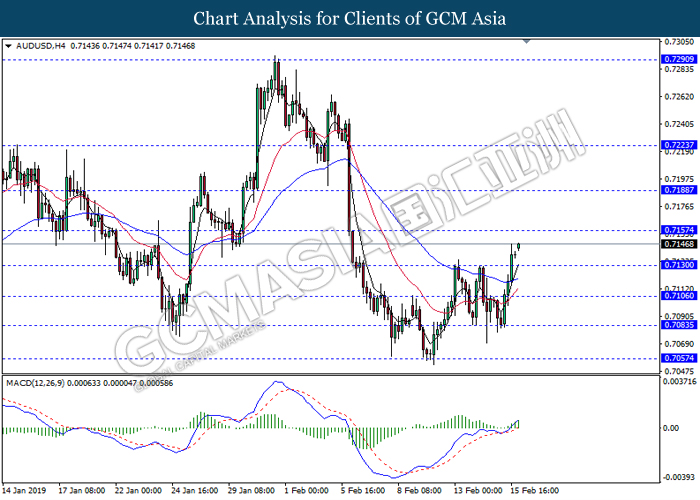Select the 0.71060 price level label
This screenshot has width=700, height=500.
tap(679, 296)
